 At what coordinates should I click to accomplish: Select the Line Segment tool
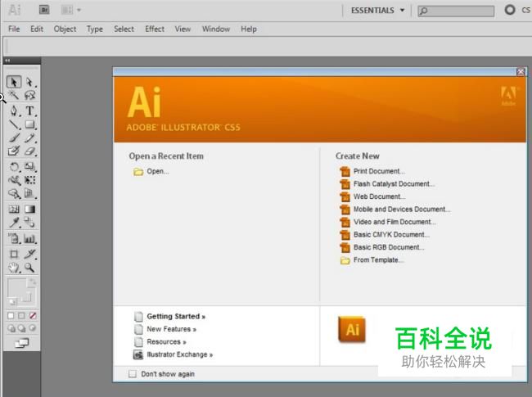pos(14,124)
